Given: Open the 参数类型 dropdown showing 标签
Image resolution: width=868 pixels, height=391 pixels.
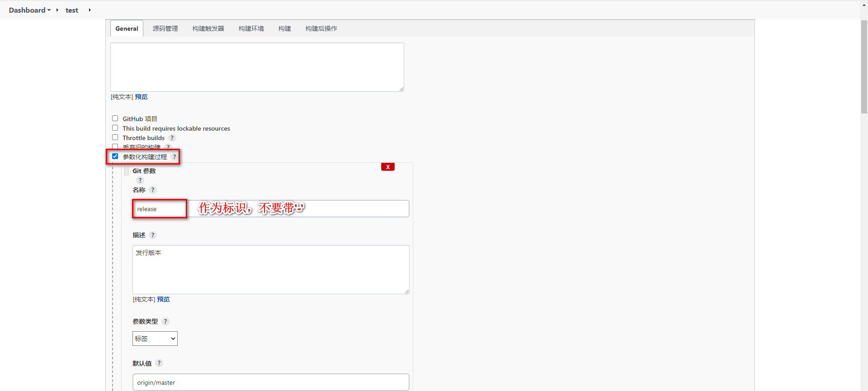Looking at the screenshot, I should point(155,339).
